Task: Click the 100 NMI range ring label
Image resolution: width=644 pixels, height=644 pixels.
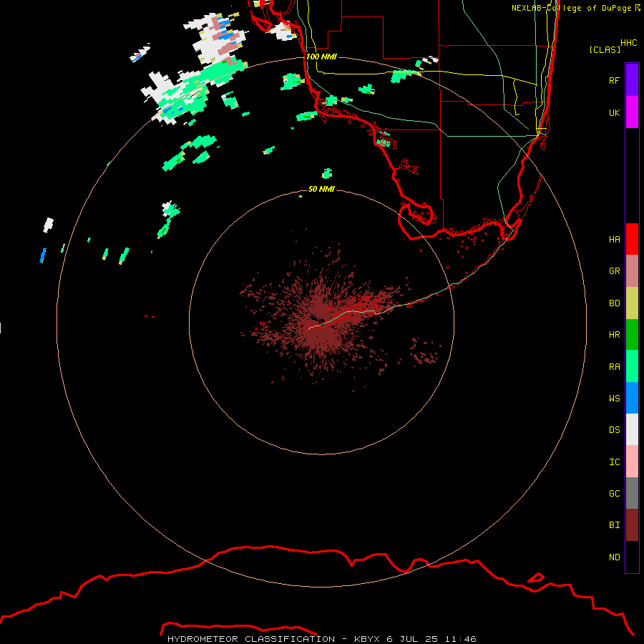Action: (x=321, y=57)
